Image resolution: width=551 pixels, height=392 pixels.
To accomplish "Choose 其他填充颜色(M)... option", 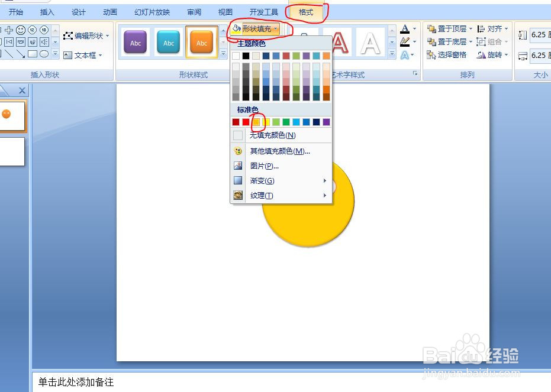I will [281, 151].
